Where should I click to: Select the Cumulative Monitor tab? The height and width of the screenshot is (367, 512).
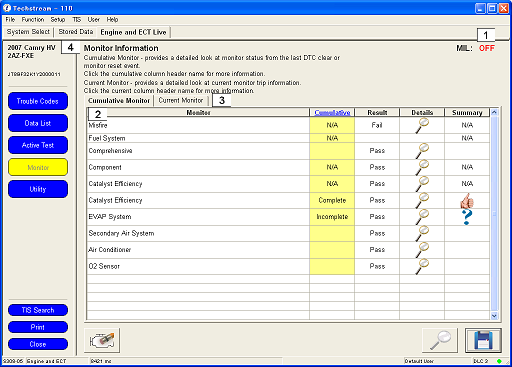click(119, 101)
